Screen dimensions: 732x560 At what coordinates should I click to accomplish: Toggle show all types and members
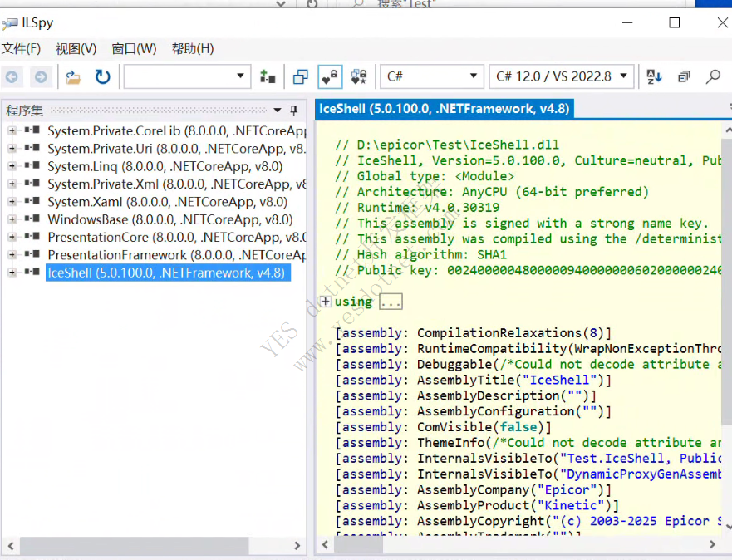tap(358, 77)
